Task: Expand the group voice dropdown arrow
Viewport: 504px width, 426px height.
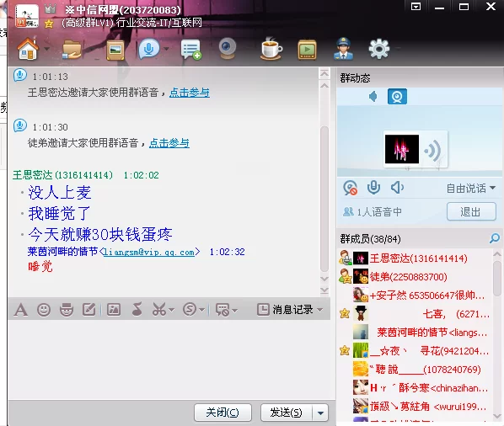Action: tap(166, 49)
